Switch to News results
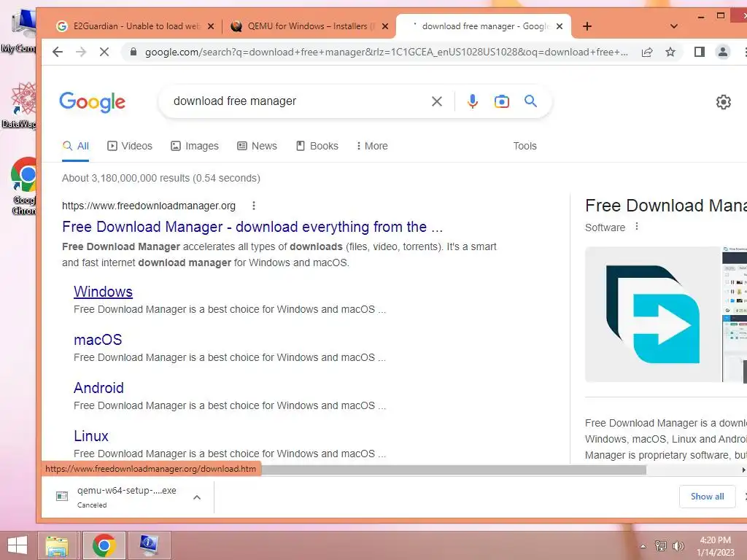Image resolution: width=747 pixels, height=560 pixels. pos(258,146)
